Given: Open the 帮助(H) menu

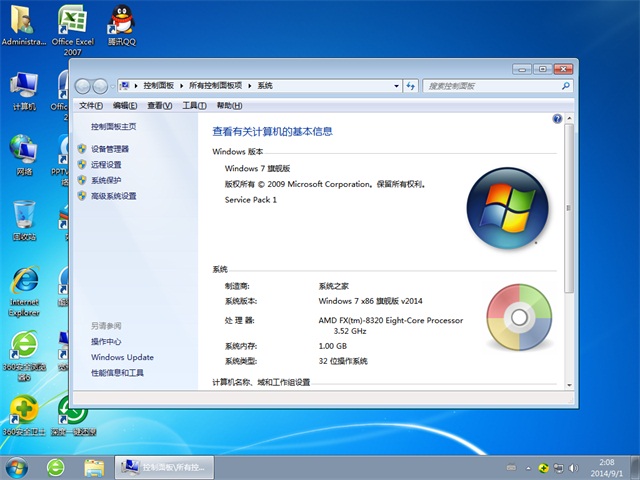Looking at the screenshot, I should pos(229,106).
